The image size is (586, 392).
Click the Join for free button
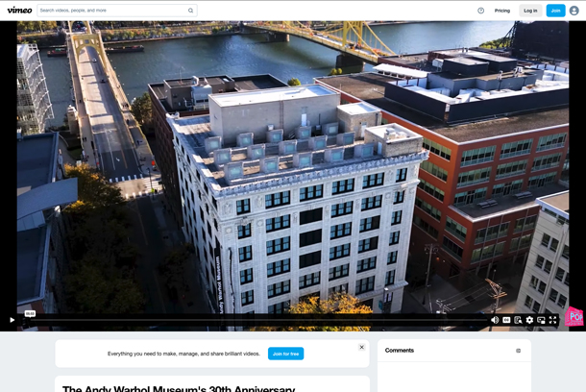click(x=285, y=354)
